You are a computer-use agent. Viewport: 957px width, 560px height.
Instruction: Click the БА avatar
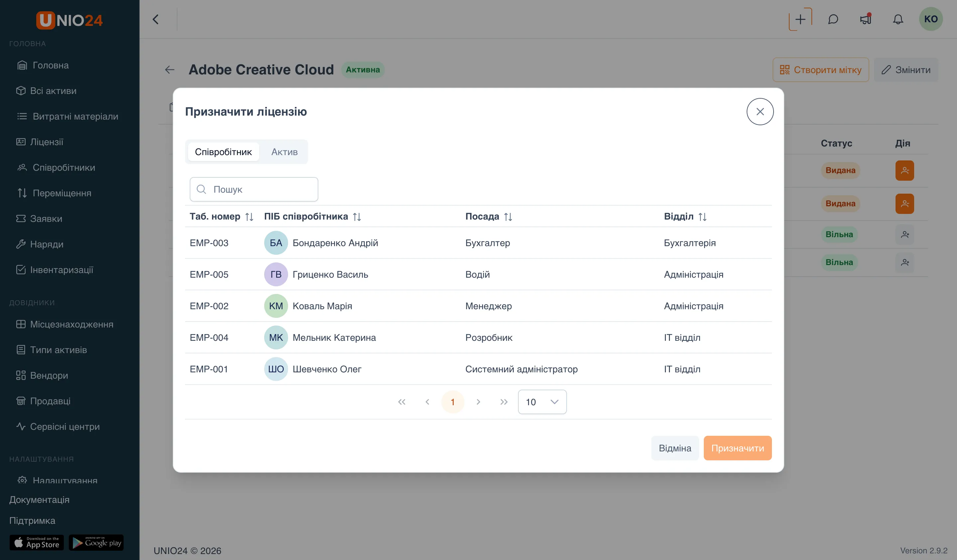tap(276, 243)
